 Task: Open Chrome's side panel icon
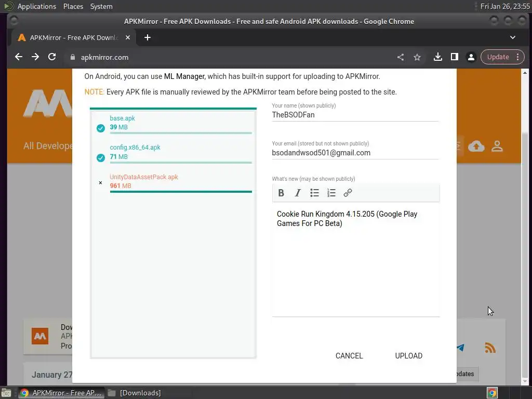(454, 57)
